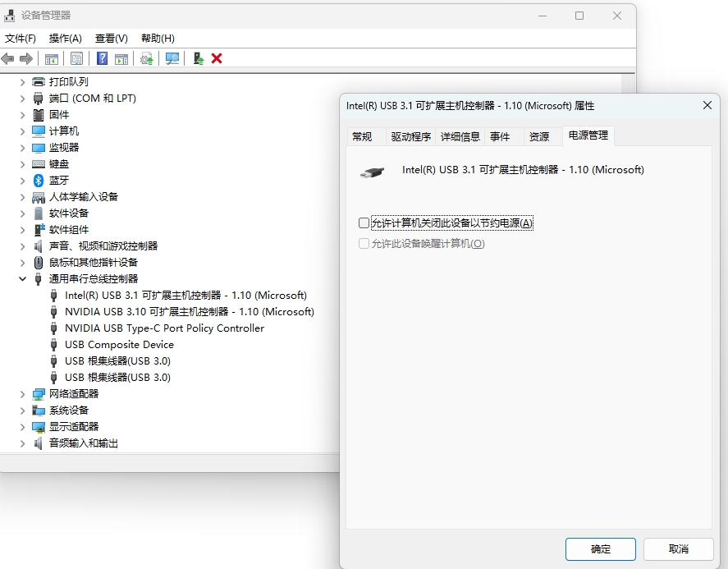Expand the 打印队列 node
This screenshot has width=728, height=569.
tap(22, 82)
